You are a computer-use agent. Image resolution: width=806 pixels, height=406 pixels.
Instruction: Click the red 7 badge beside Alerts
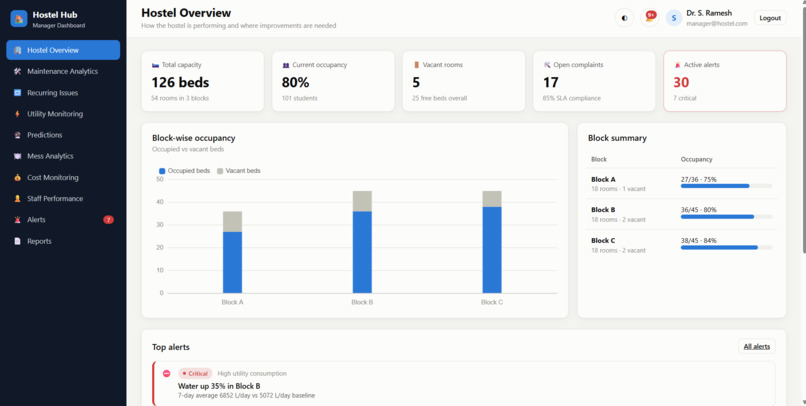pos(108,220)
